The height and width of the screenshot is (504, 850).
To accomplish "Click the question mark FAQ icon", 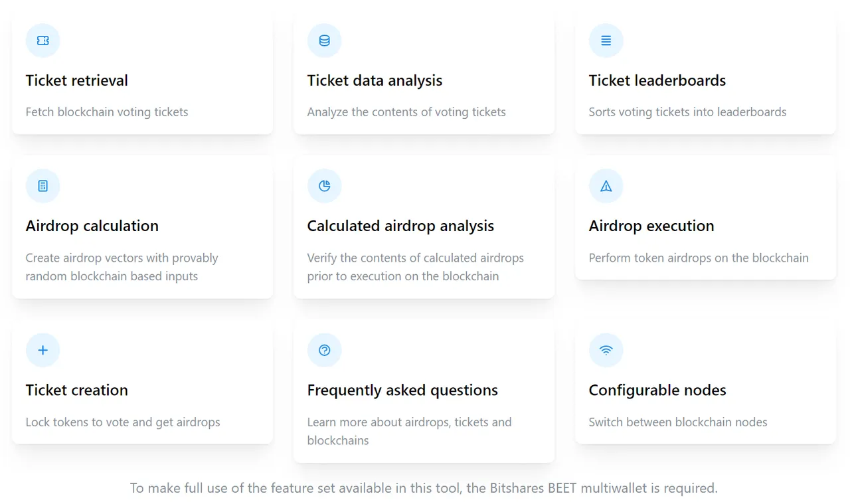I will click(x=325, y=350).
